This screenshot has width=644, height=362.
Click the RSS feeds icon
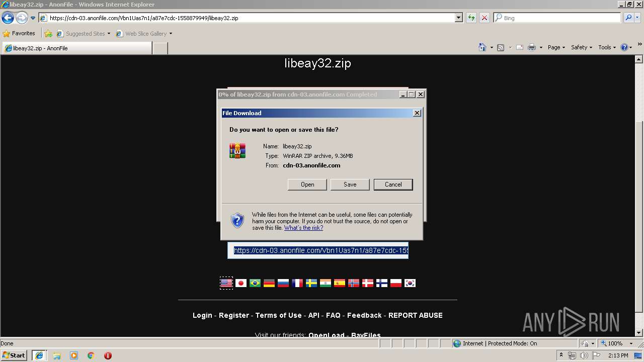(x=501, y=47)
